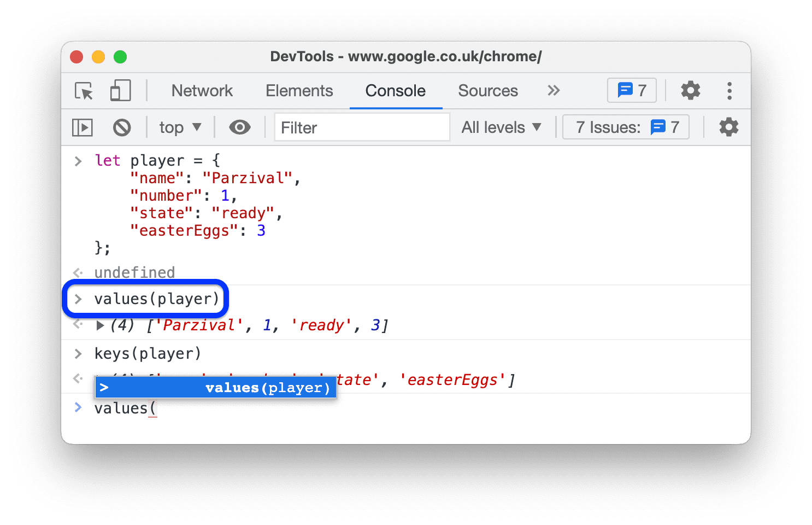Screen dimensions: 812x525
Task: Open issues via the speech bubble badge
Action: pos(631,90)
